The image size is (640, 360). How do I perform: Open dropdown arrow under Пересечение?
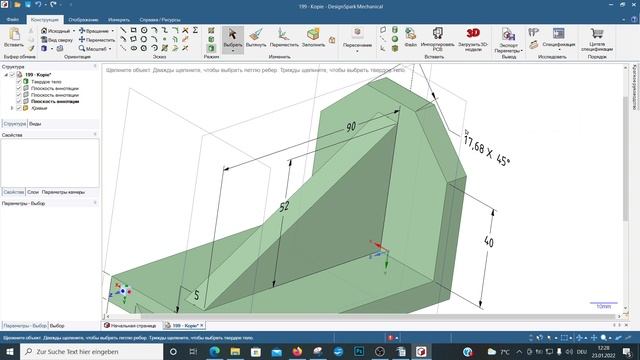pyautogui.click(x=357, y=51)
